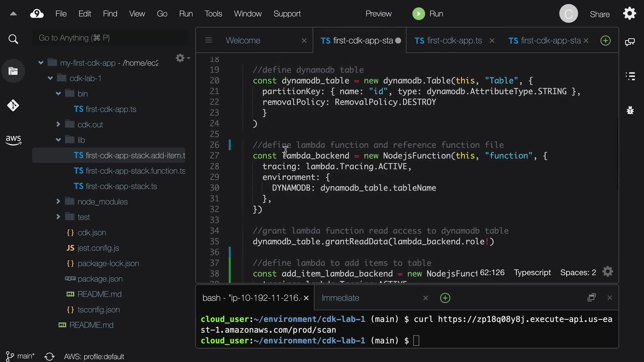Maximize the terminal panel
The width and height of the screenshot is (644, 362).
coord(592,298)
